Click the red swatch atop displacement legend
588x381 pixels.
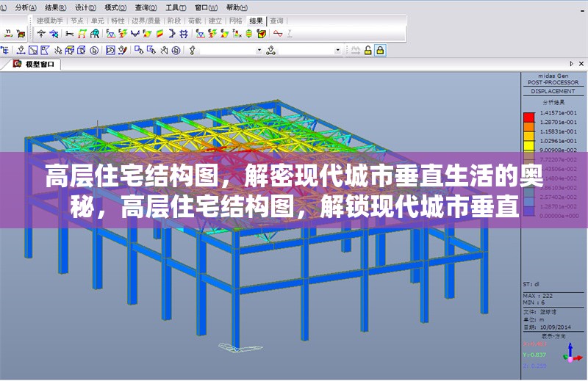tap(528, 117)
